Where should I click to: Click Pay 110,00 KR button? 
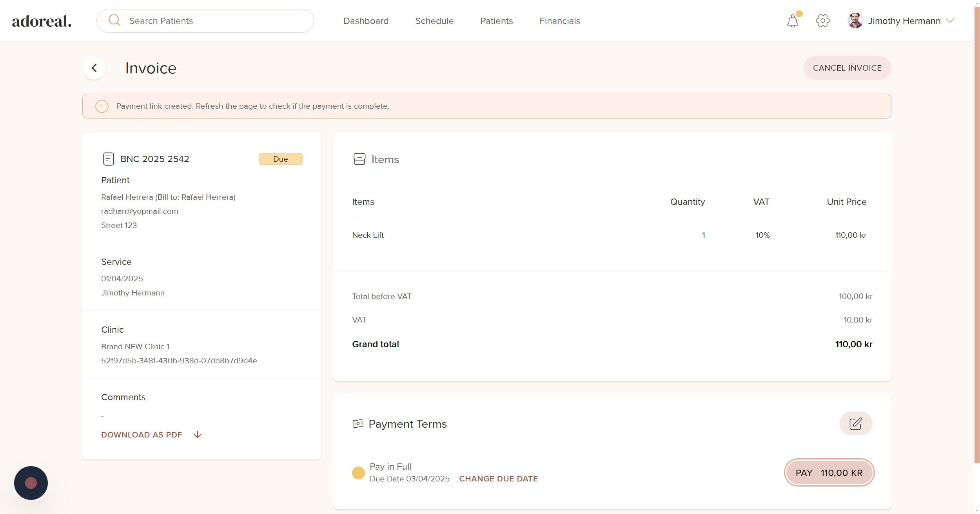pyautogui.click(x=829, y=472)
